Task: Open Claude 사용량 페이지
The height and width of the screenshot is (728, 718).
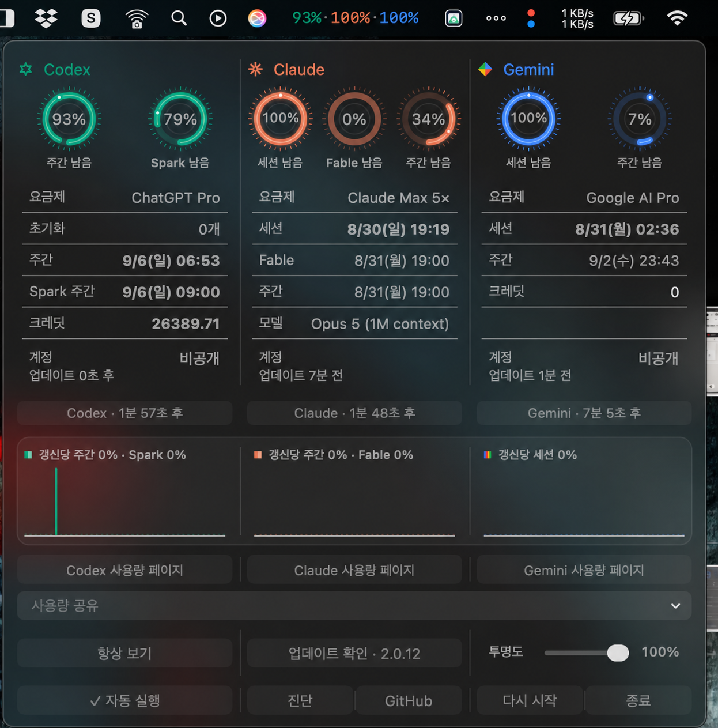Action: tap(354, 570)
